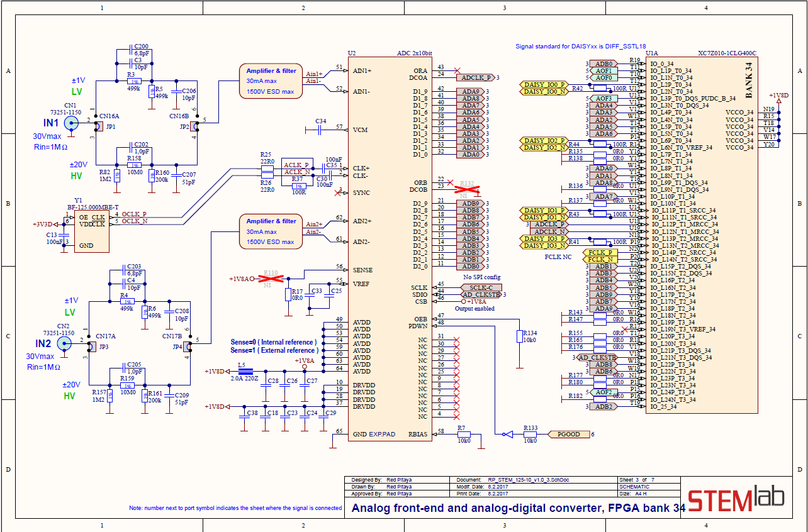Select the R37 100R resistor symbol
Viewport: 808px width, 532px height.
pyautogui.click(x=300, y=186)
